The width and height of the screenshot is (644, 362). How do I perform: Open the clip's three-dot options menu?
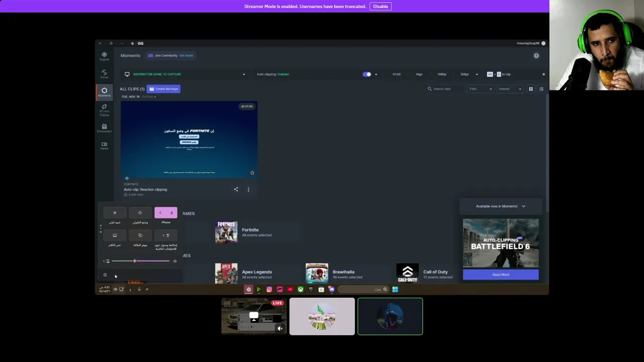[x=248, y=190]
